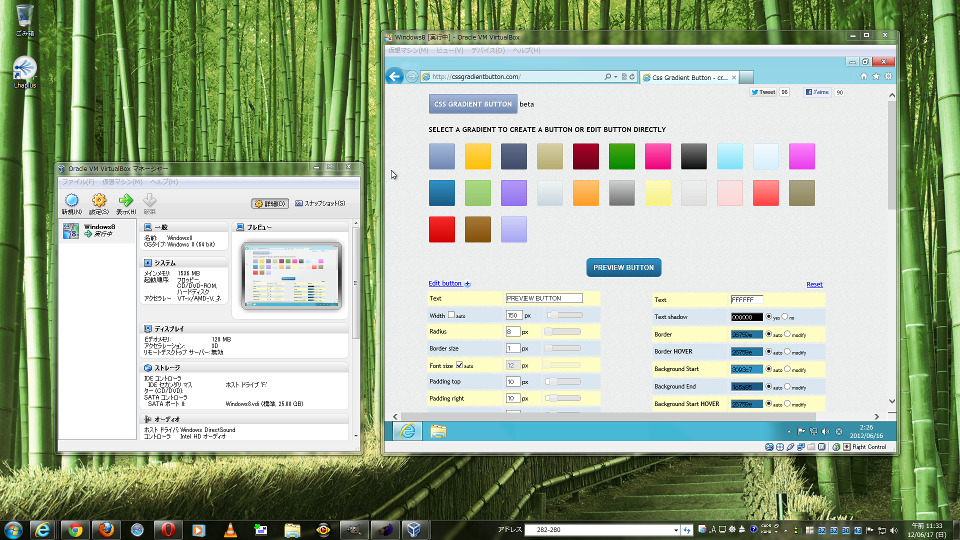The image size is (960, 540).
Task: Open the Recycle Bin on the desktop
Action: [x=24, y=20]
